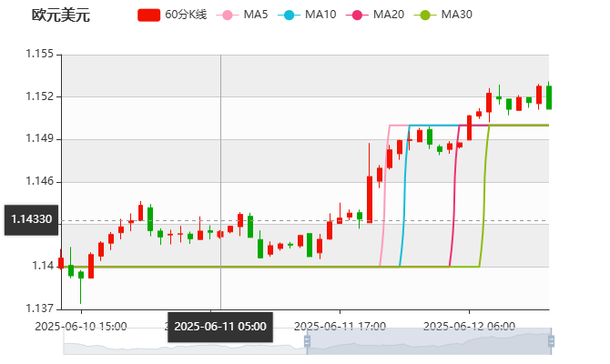Screen dimensions: 610x364
Task: Click the right handle of zoom slider
Action: [553, 342]
